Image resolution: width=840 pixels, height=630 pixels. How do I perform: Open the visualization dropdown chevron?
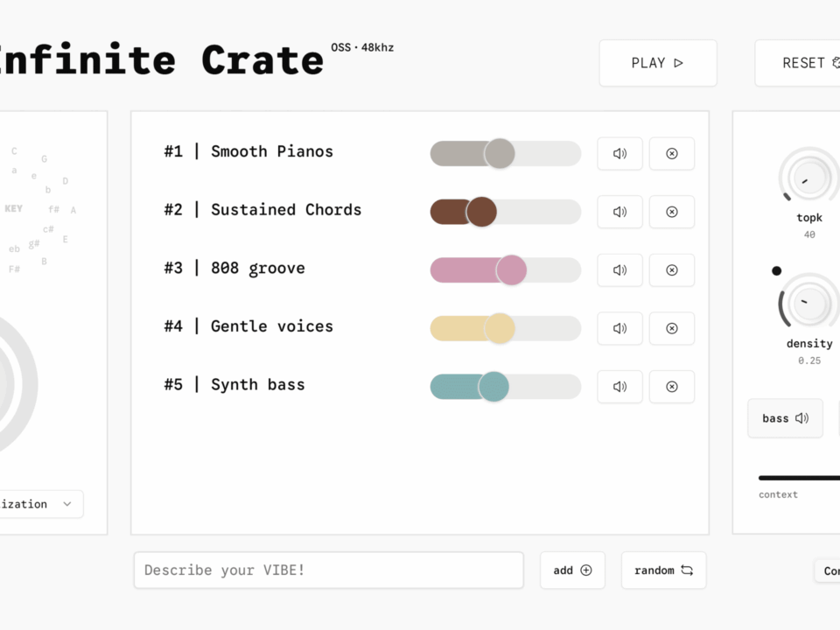point(67,504)
